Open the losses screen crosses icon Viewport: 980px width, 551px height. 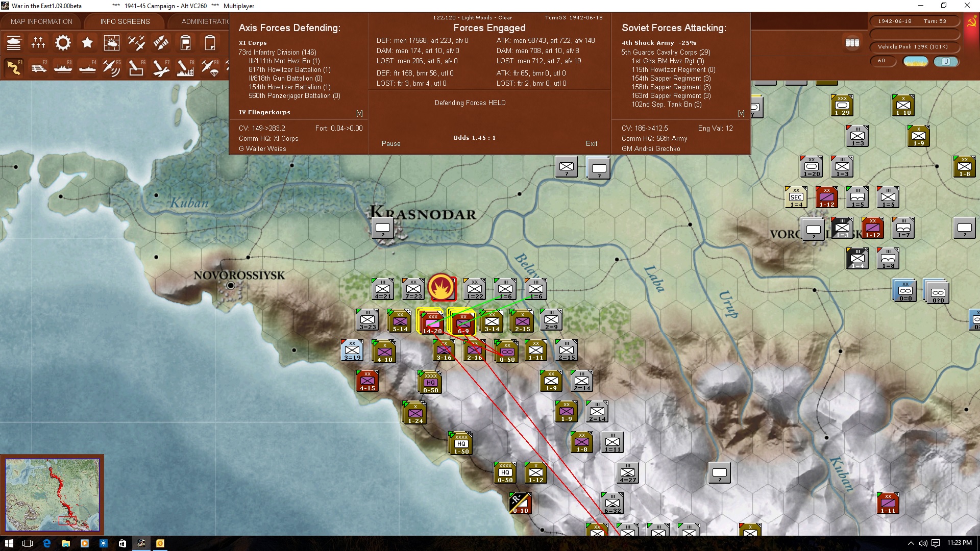click(x=38, y=43)
